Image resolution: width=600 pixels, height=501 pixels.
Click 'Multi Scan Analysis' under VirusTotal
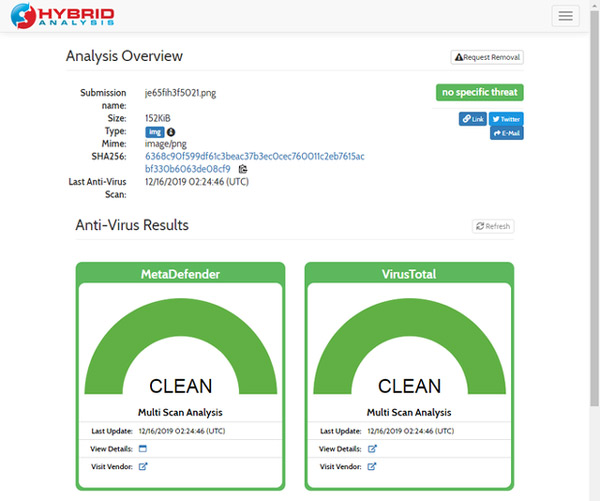(x=409, y=412)
